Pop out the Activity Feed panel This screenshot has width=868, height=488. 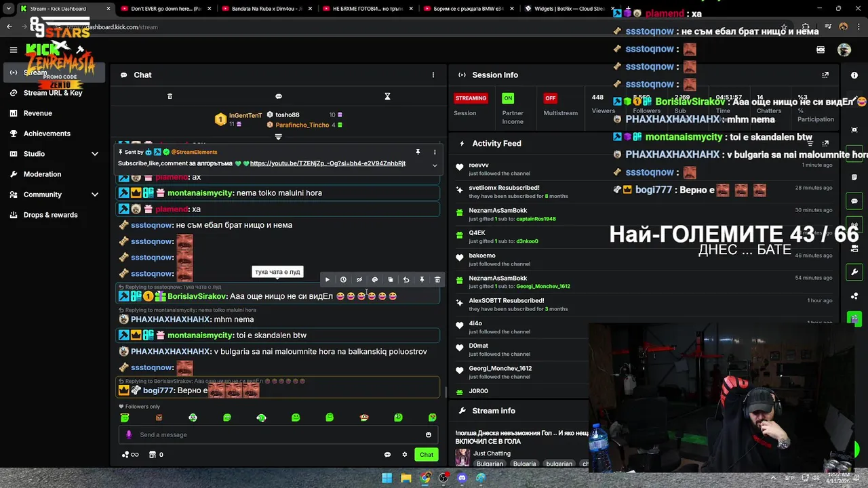point(825,144)
